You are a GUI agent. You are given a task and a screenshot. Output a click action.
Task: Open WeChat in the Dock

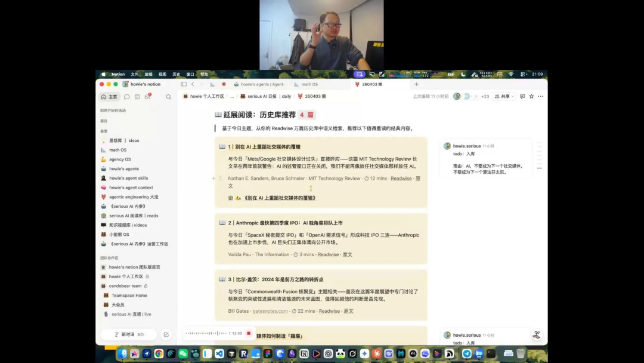click(x=183, y=353)
